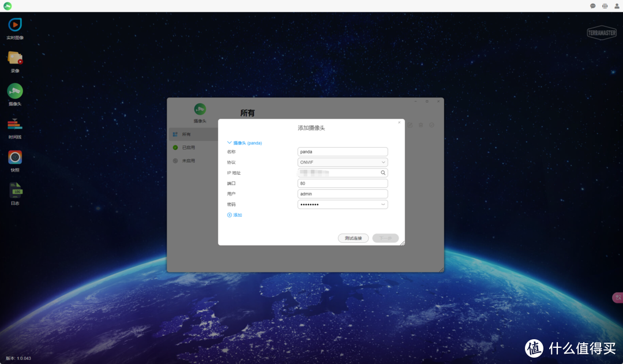
Task: Click the chat message icon in top bar
Action: (x=592, y=6)
